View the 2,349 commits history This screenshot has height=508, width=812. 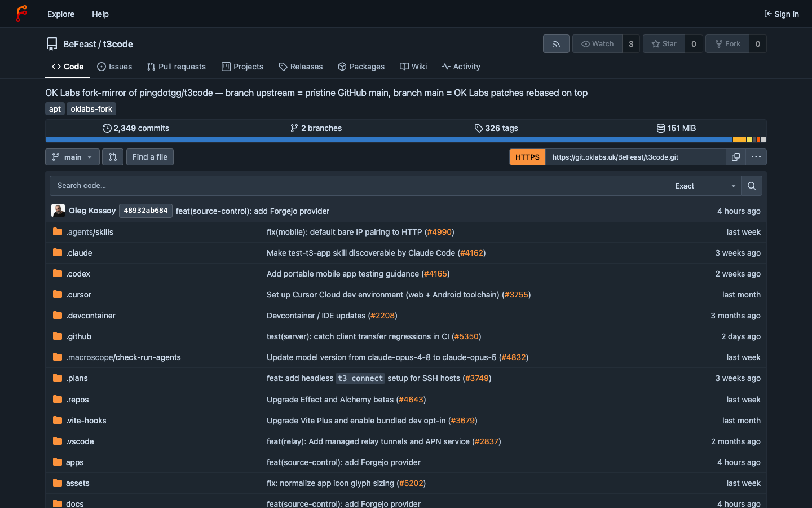136,128
